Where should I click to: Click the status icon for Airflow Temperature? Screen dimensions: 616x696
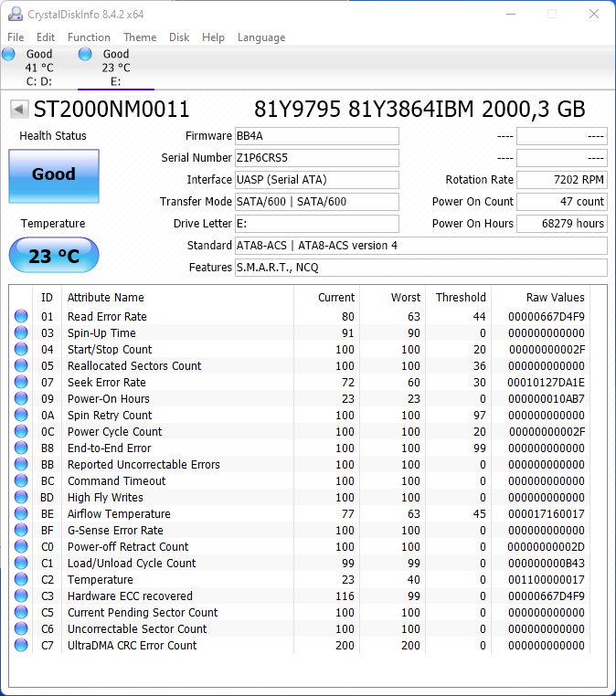(21, 513)
